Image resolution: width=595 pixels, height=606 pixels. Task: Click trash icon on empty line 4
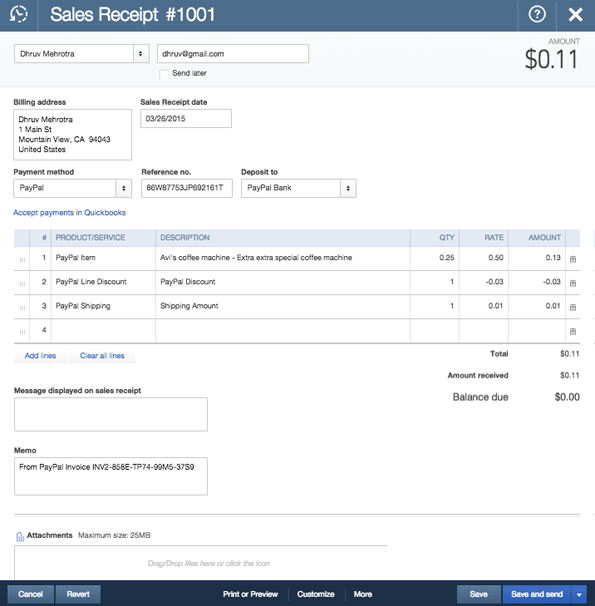coord(573,331)
